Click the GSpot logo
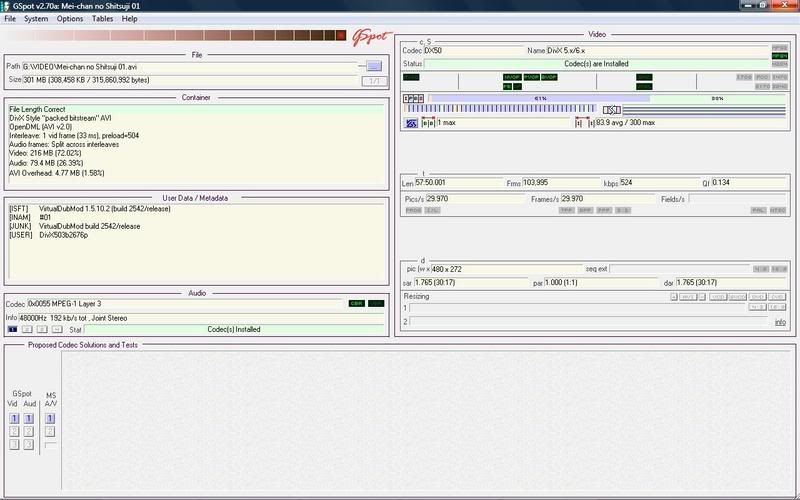The height and width of the screenshot is (500, 800). pos(372,37)
